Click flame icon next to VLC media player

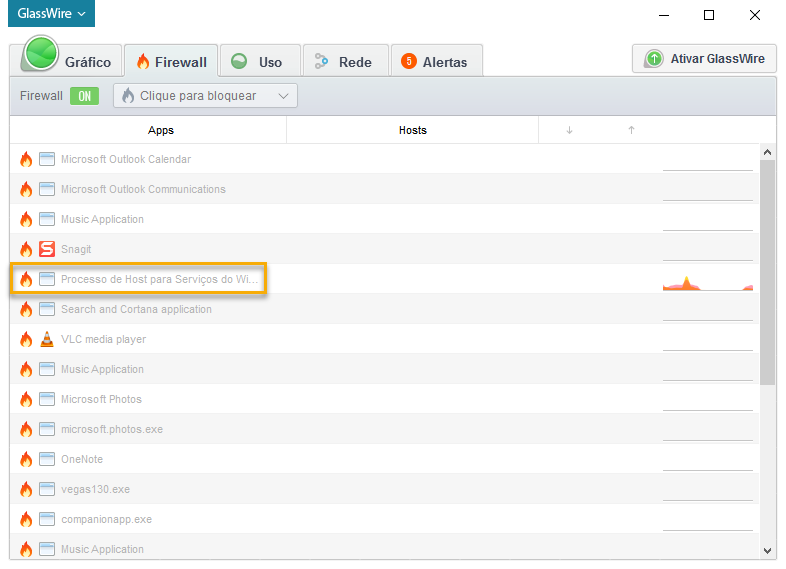26,339
